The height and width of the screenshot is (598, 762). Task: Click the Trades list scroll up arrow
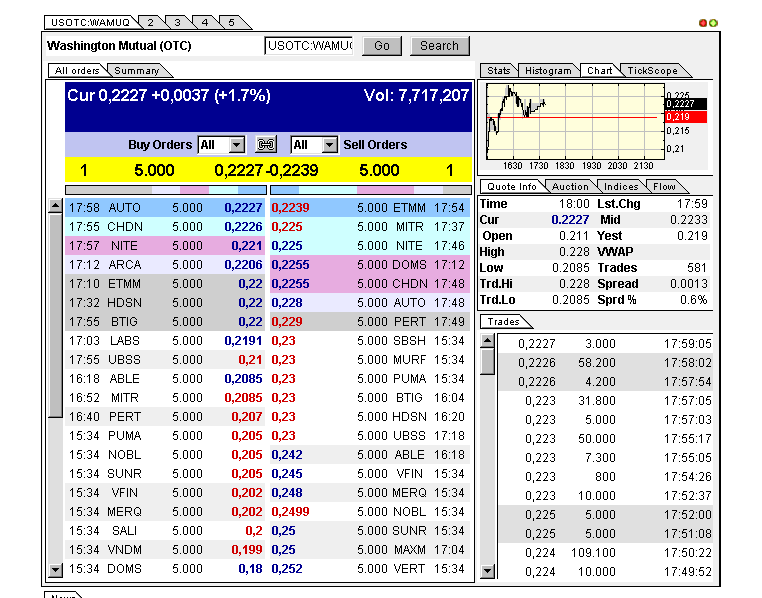[487, 341]
